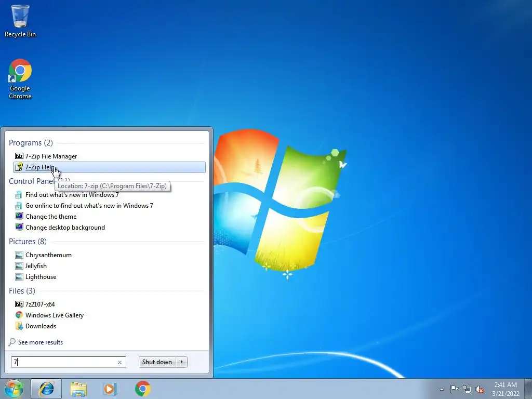
Task: Show hidden tray icons arrow
Action: click(x=442, y=389)
